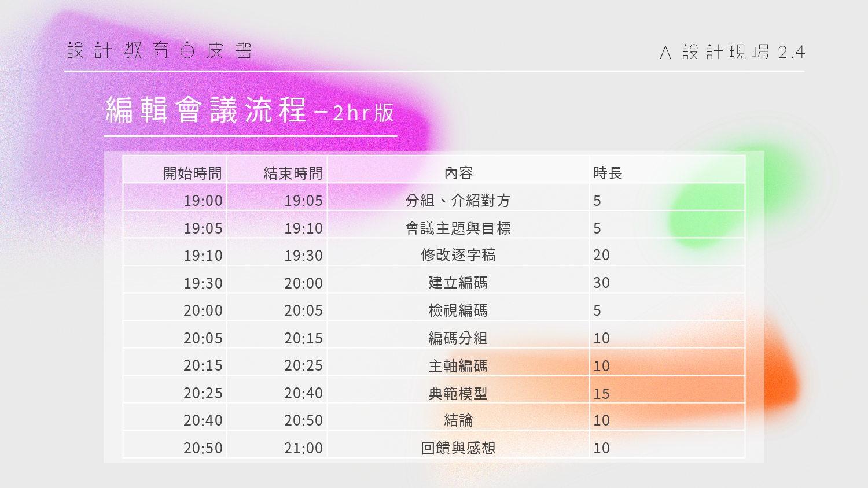Click the 設計教育白皮書 header text
868x488 pixels.
(x=159, y=51)
